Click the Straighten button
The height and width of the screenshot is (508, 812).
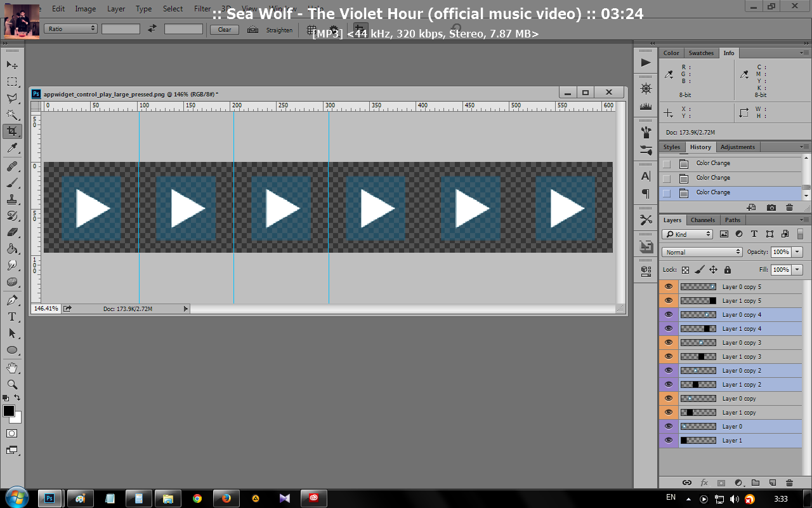click(x=279, y=30)
